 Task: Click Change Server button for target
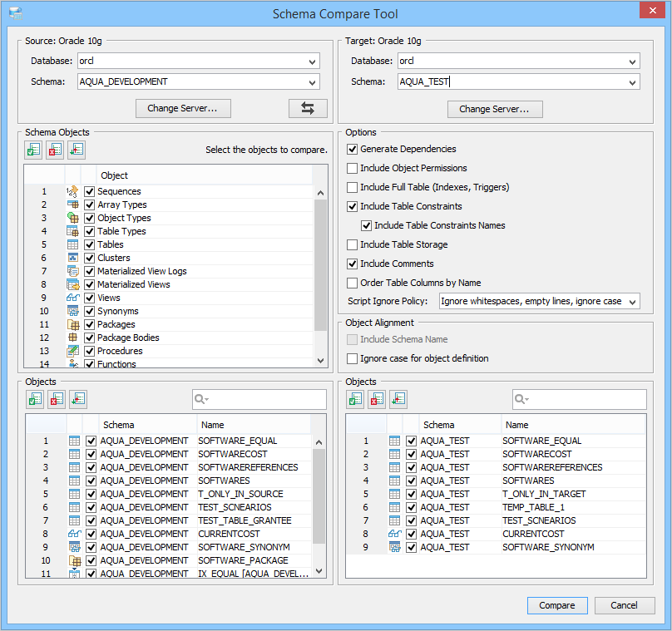click(x=495, y=109)
